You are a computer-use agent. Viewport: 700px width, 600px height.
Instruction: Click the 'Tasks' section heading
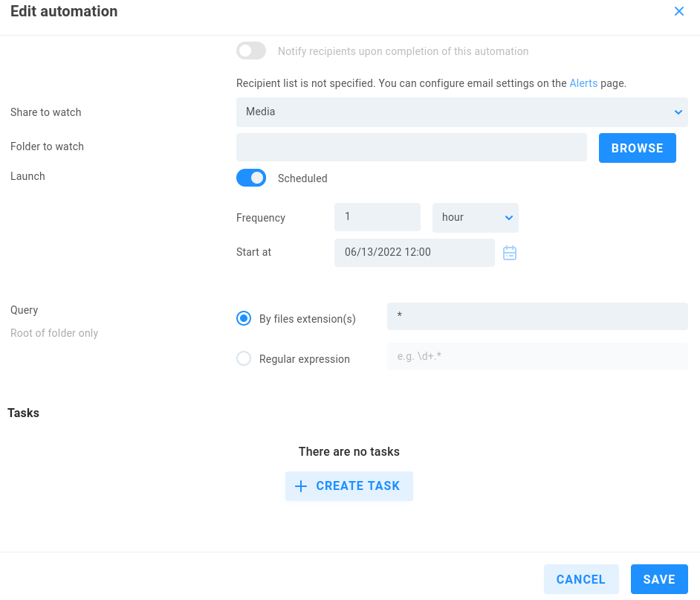coord(23,413)
